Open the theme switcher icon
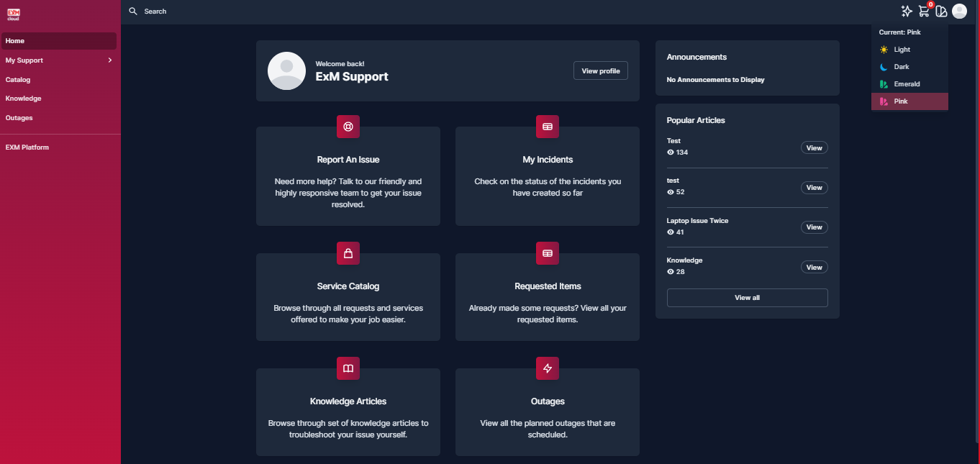Viewport: 980px width, 464px height. click(x=941, y=12)
